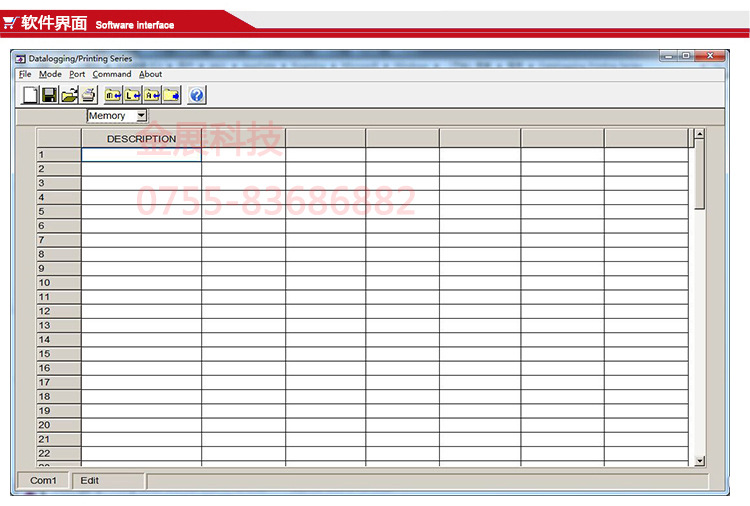Select the DESCRIPTION column header

(141, 139)
